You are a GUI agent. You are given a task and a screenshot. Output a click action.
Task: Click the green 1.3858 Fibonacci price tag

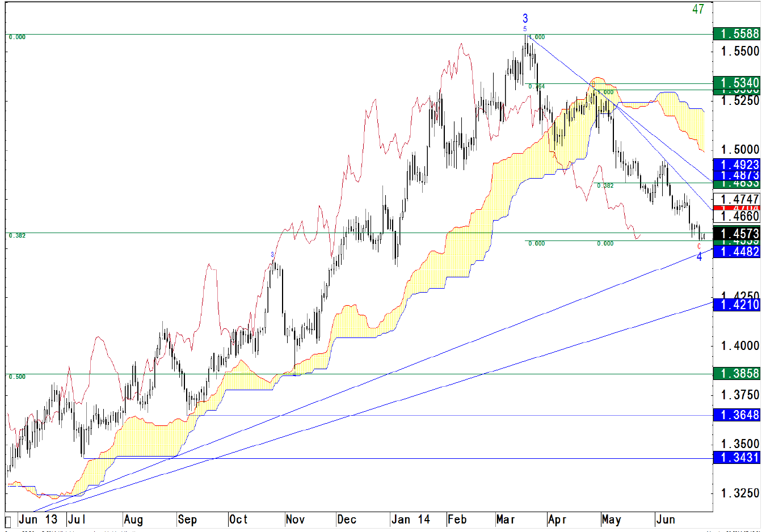tap(736, 374)
